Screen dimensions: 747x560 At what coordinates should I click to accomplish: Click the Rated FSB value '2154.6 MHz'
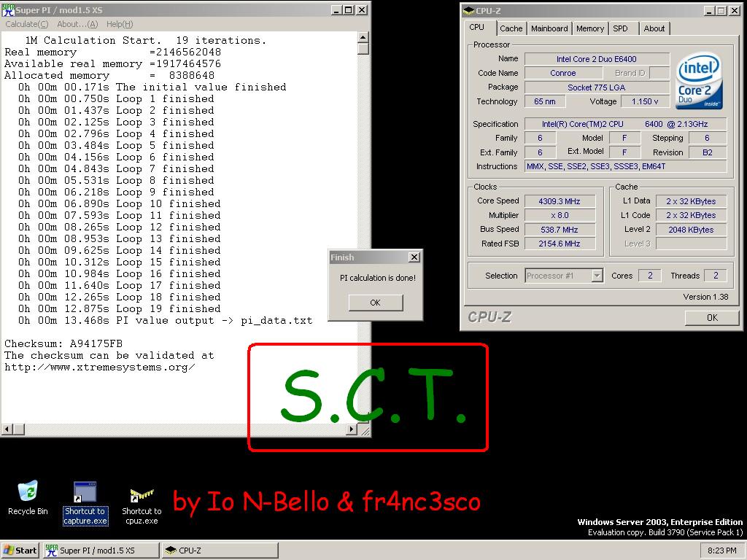(x=560, y=244)
